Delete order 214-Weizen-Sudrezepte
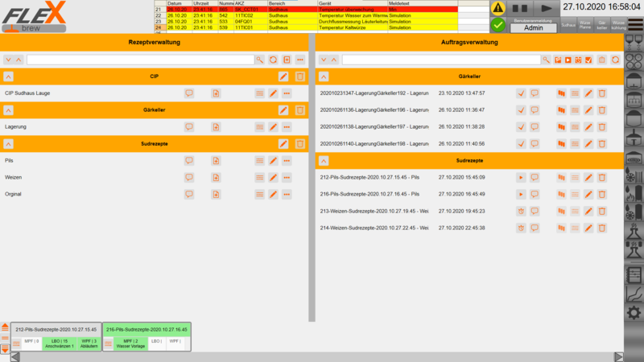 [601, 228]
